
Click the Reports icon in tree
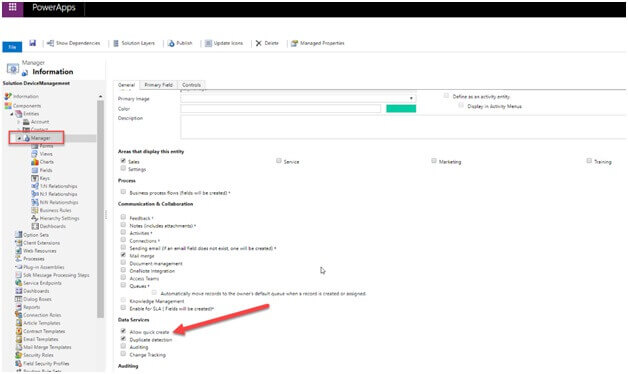pyautogui.click(x=18, y=307)
